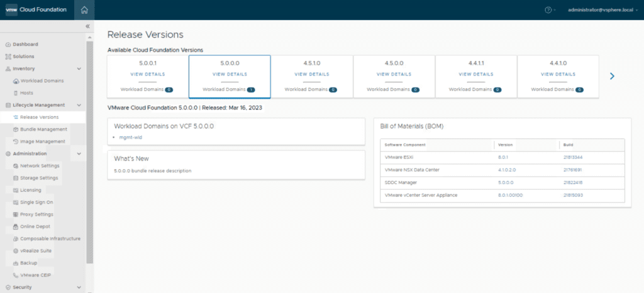Click the vmw Cloud Foundation logo
Screen dimensions: 644x293
[36, 10]
